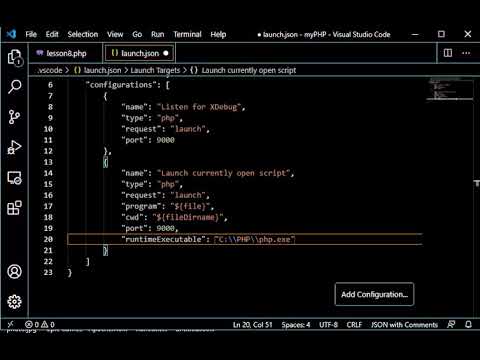Open the Remote Explorer view
480x360 pixels.
[14, 178]
